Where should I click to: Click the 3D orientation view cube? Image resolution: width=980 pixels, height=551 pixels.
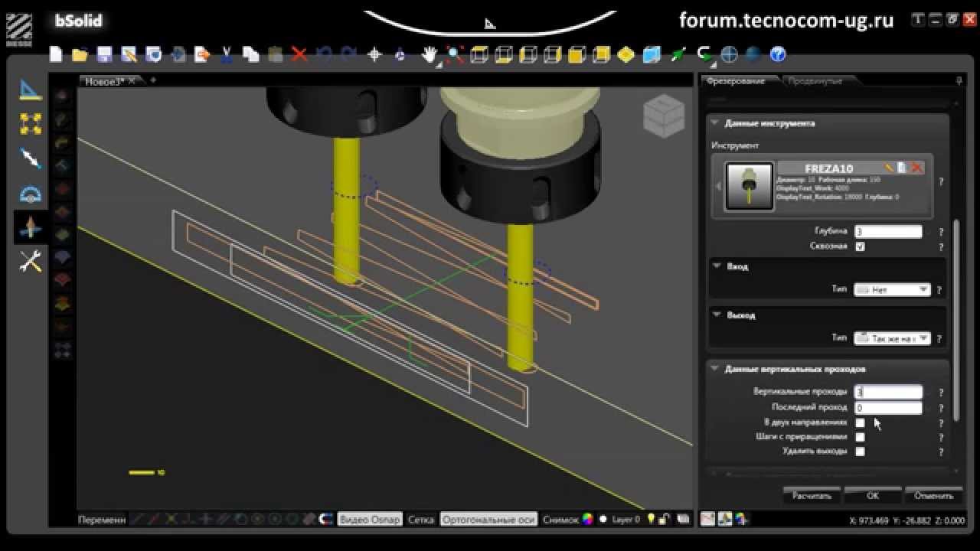click(663, 116)
